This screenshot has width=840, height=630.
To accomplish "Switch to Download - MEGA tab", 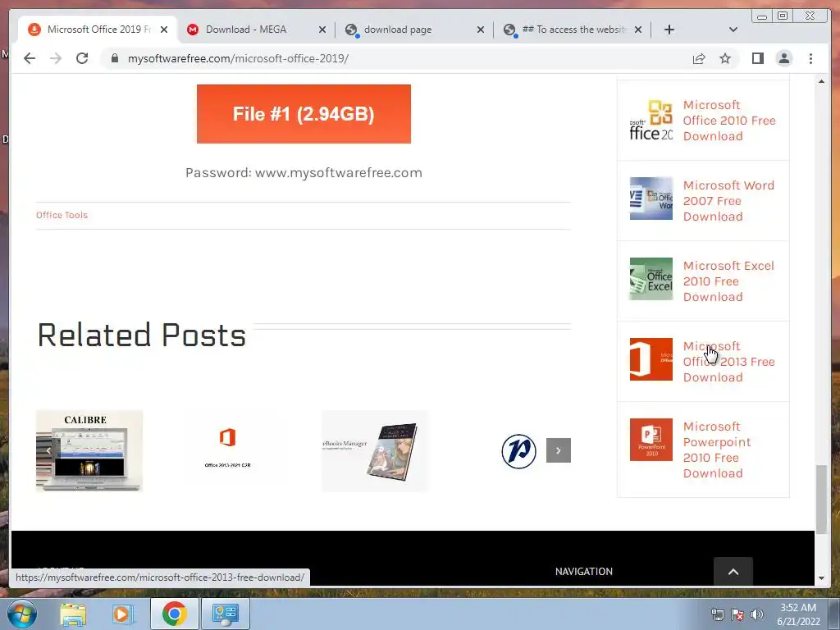I will point(246,30).
